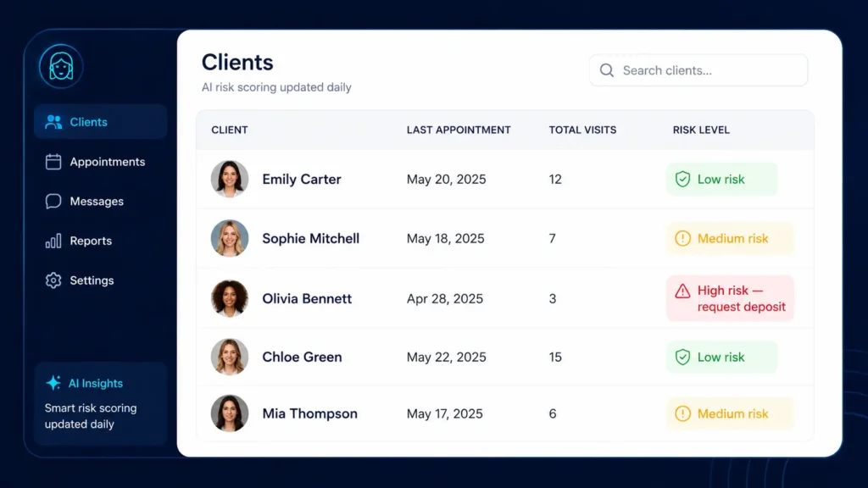Click the Settings gear icon
Image resolution: width=868 pixels, height=488 pixels.
[53, 280]
